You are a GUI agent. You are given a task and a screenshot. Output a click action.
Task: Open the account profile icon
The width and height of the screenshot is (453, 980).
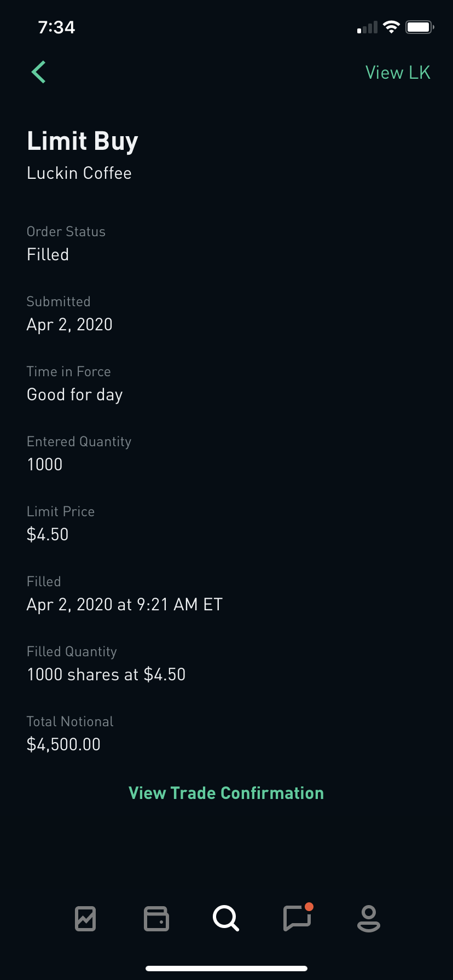click(x=368, y=918)
